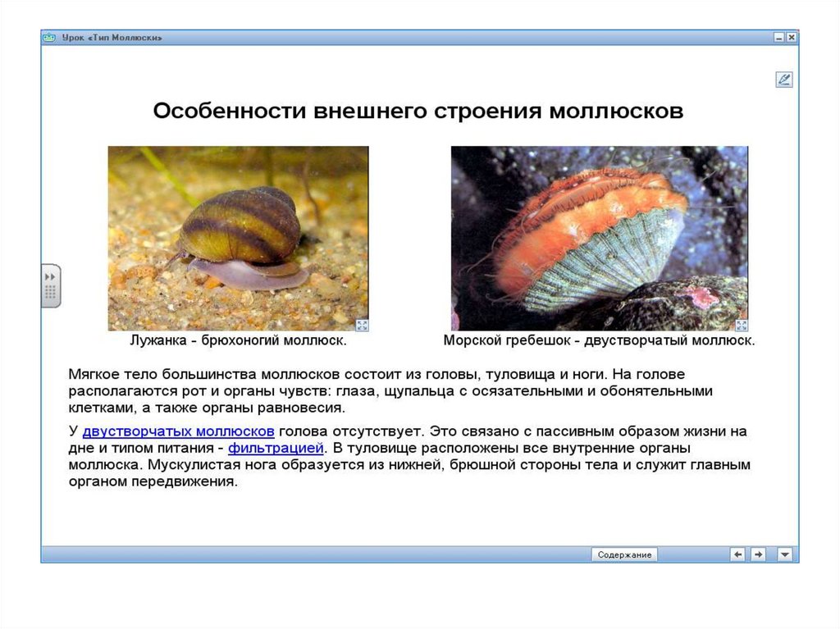Viewport: 840px width, 629px height.
Task: Click the pencil notes icon
Action: [x=783, y=80]
